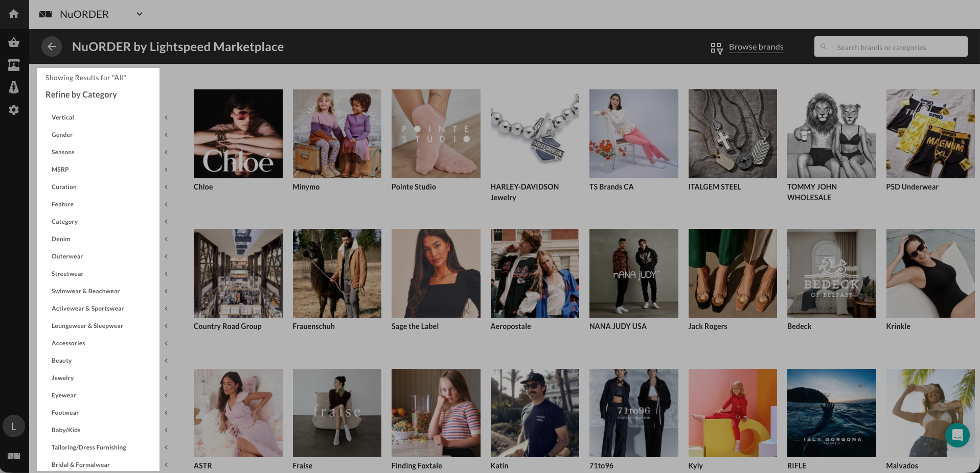Viewport: 980px width, 473px height.
Task: Select Swimwear & Beachwear filter
Action: point(85,291)
